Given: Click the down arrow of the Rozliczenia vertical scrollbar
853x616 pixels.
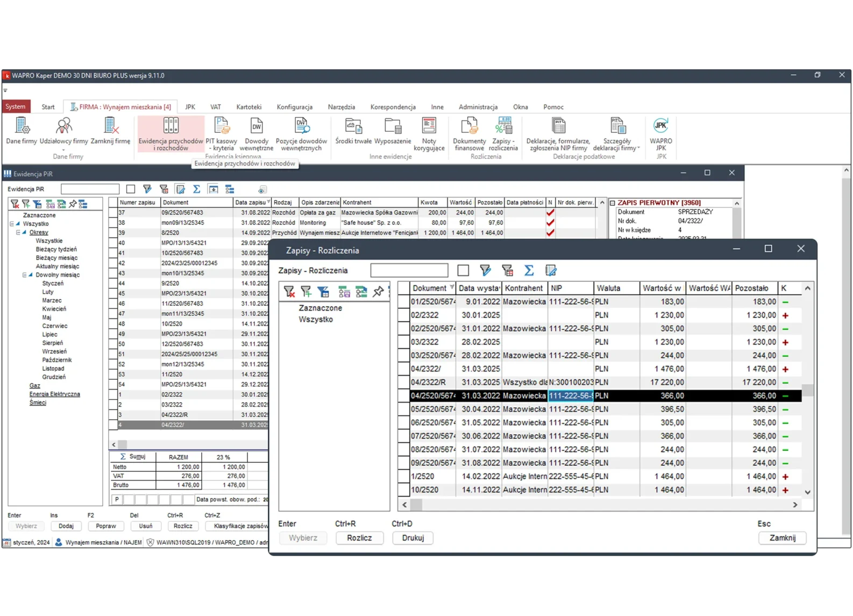Looking at the screenshot, I should tap(807, 492).
